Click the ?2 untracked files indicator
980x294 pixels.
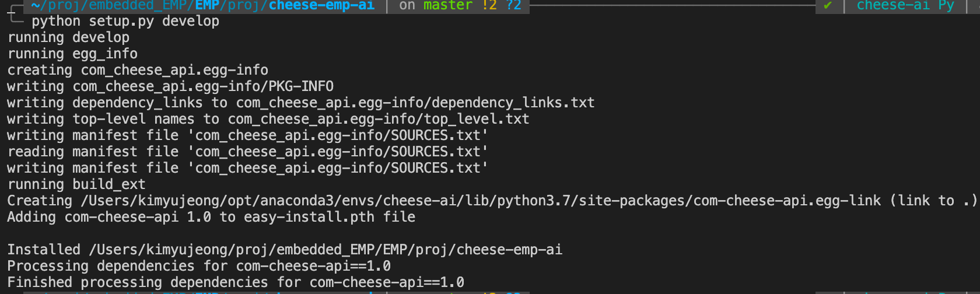tap(514, 6)
